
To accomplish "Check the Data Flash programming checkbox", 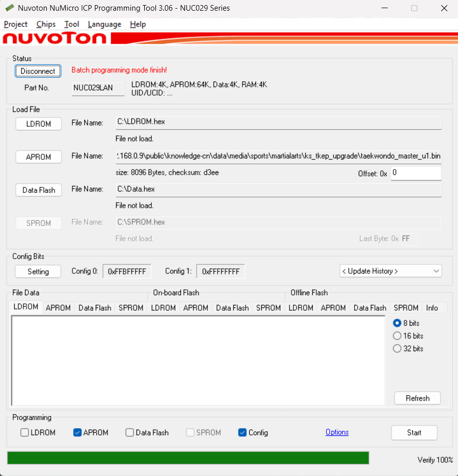I will click(x=130, y=433).
